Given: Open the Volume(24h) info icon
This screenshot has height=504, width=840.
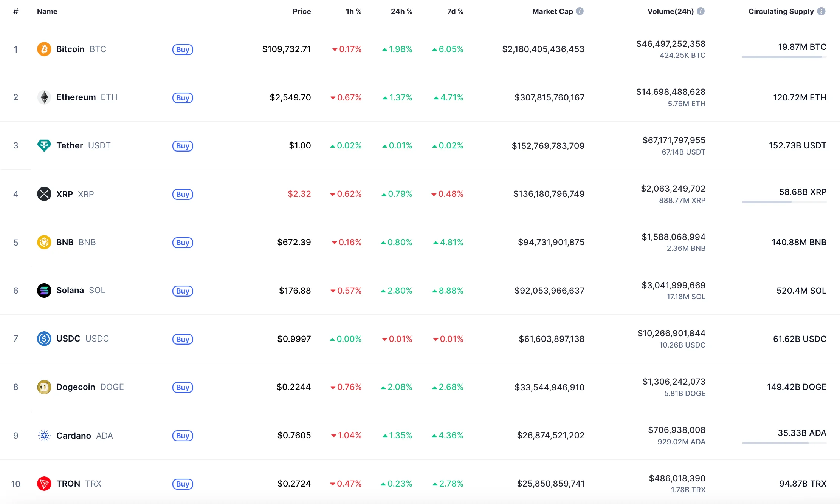Looking at the screenshot, I should [x=701, y=11].
